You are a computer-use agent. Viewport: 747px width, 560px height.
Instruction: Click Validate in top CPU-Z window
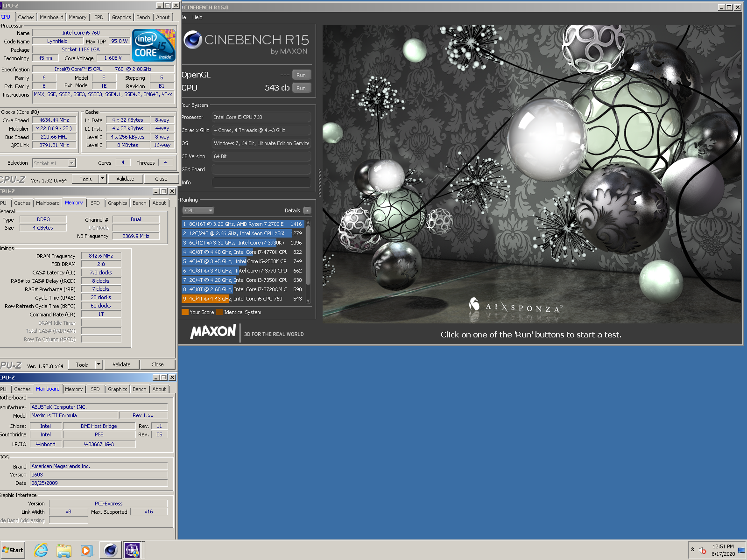[x=125, y=179]
